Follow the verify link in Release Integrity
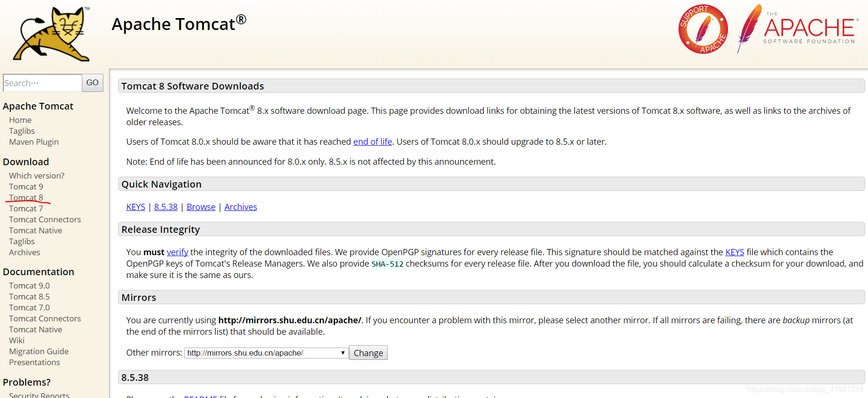Image resolution: width=868 pixels, height=398 pixels. [177, 252]
